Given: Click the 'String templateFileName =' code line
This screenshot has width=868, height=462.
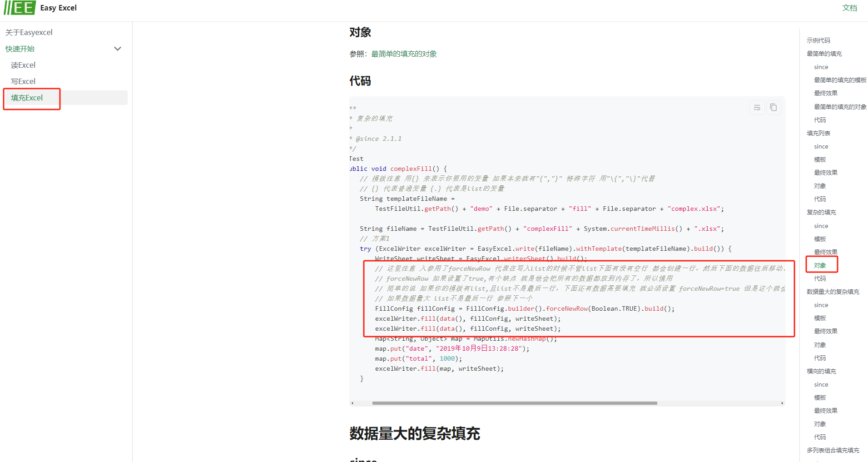Looking at the screenshot, I should click(x=407, y=199).
